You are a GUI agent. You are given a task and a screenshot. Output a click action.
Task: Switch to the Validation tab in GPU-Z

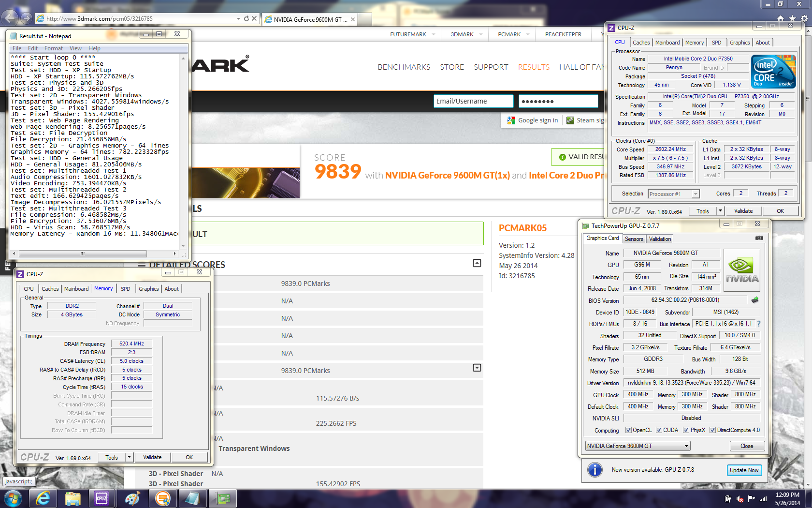(660, 239)
